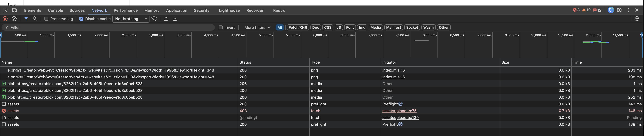
Task: Filter requests by Fetch/XHR
Action: 298,28
